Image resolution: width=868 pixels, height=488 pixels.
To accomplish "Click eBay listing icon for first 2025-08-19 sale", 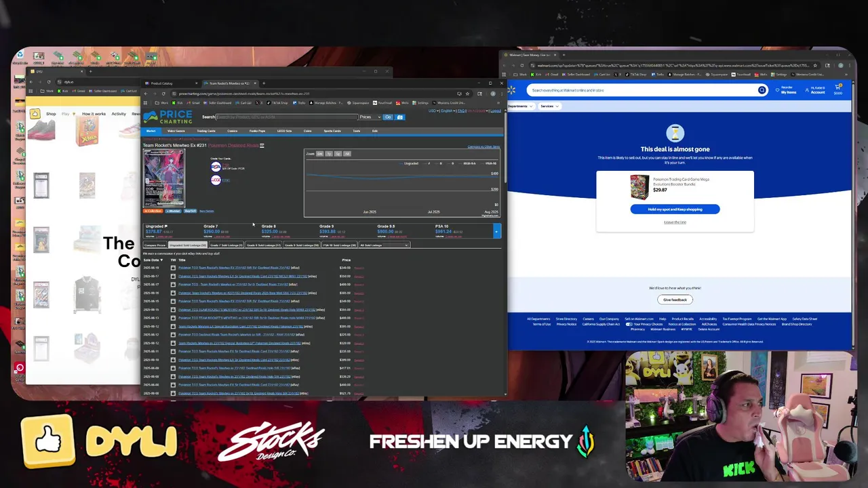I will [x=173, y=268].
